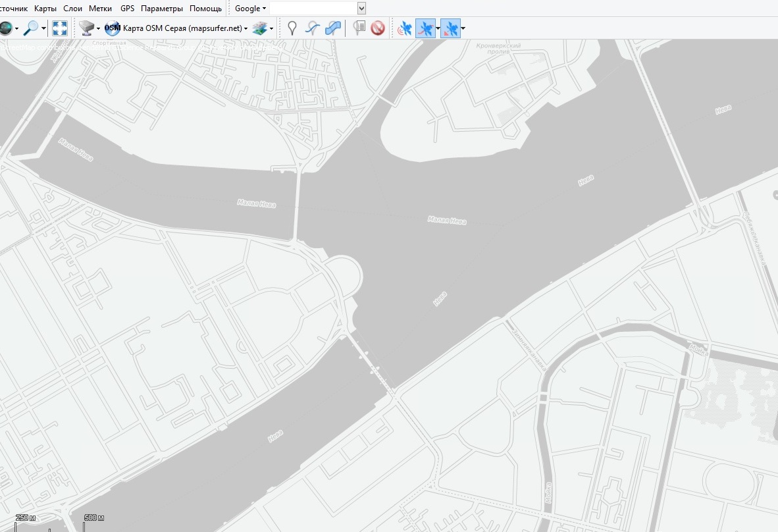The image size is (778, 532).
Task: Expand the search field history arrow
Action: point(361,9)
